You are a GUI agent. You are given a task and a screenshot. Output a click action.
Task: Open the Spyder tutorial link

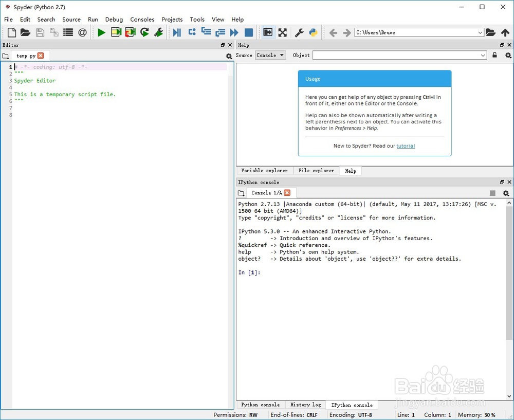[406, 145]
